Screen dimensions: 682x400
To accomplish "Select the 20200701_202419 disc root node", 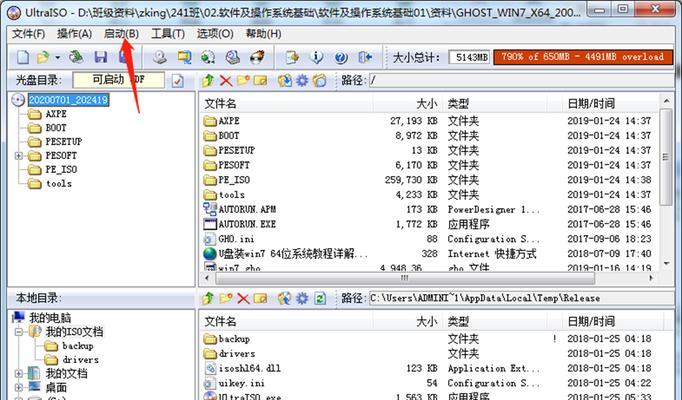I will pos(68,100).
